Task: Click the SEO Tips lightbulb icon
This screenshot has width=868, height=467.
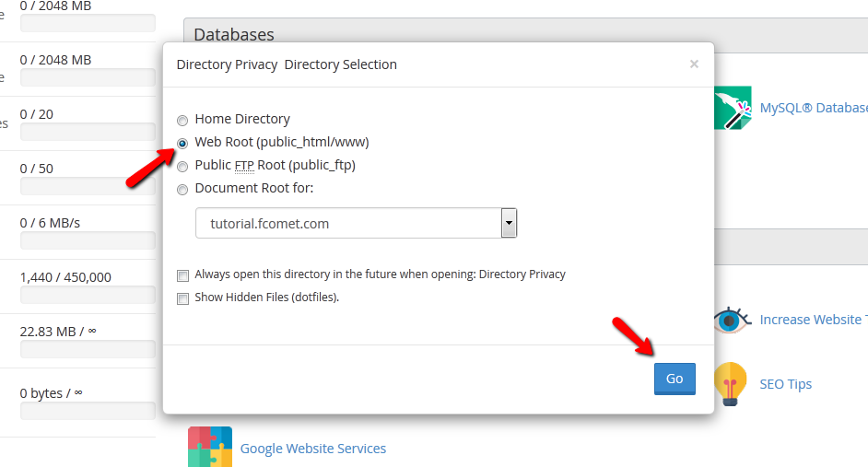Action: click(731, 384)
